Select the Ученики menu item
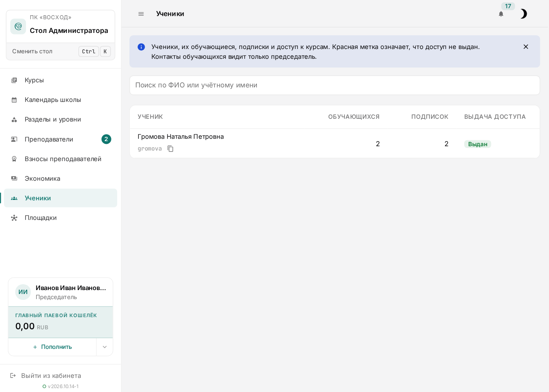The image size is (549, 392). [x=60, y=198]
